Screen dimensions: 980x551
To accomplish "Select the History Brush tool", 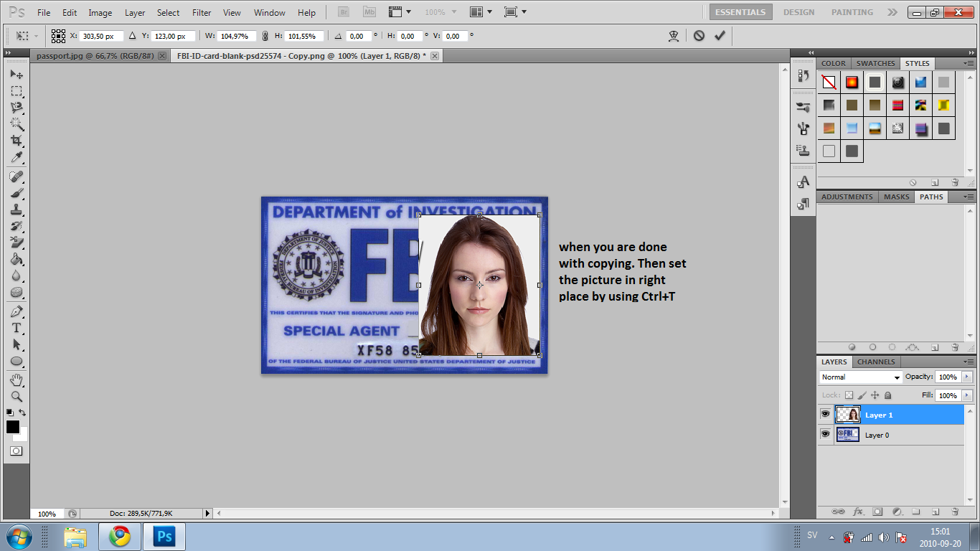I will click(x=17, y=226).
